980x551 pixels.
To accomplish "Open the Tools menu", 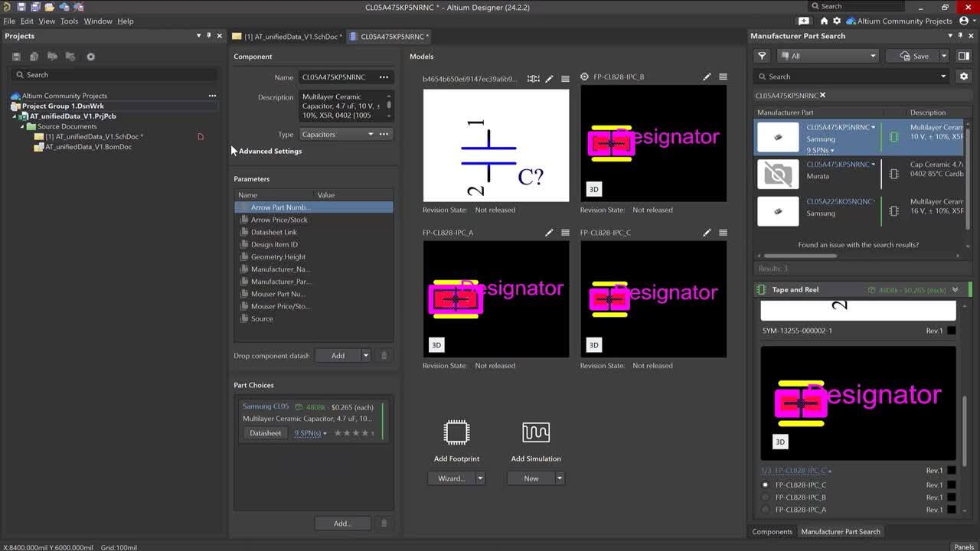I will (69, 21).
